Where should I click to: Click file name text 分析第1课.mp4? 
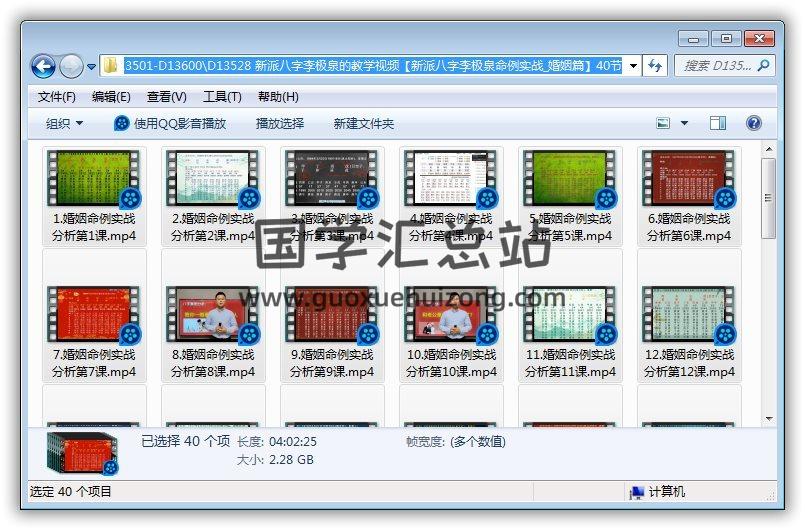[x=94, y=236]
